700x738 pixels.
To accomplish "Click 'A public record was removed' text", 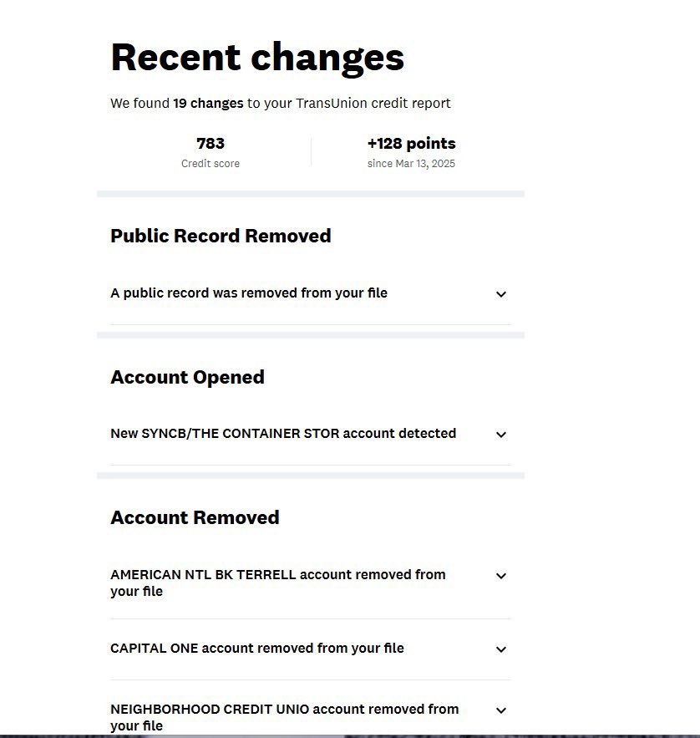I will click(x=249, y=293).
